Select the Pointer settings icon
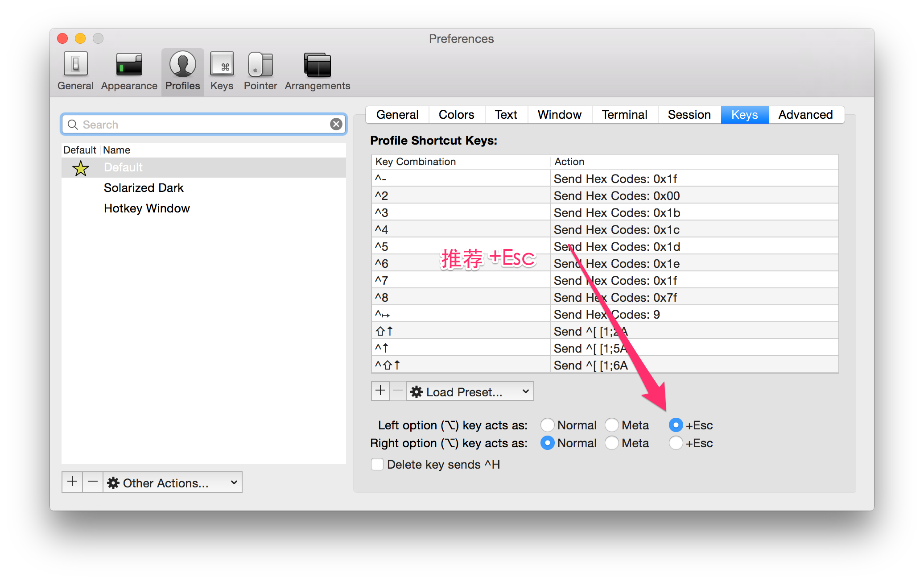This screenshot has height=582, width=924. 260,71
